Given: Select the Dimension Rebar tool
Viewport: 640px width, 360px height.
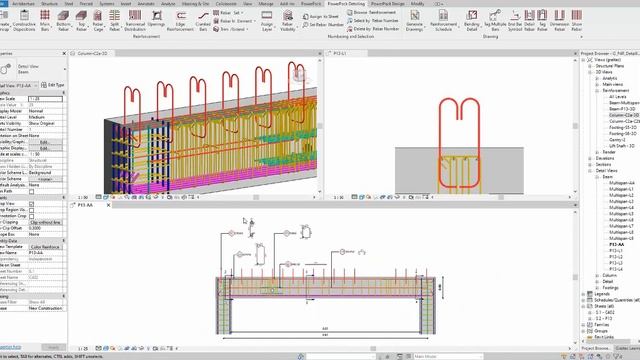Looking at the screenshot, I should point(559,20).
